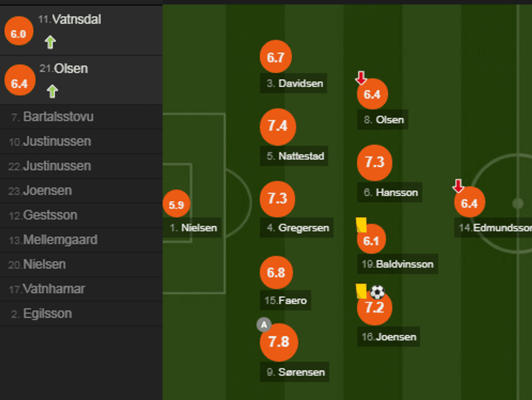Open Nattestad's 7.4 rating bubble

point(278,127)
